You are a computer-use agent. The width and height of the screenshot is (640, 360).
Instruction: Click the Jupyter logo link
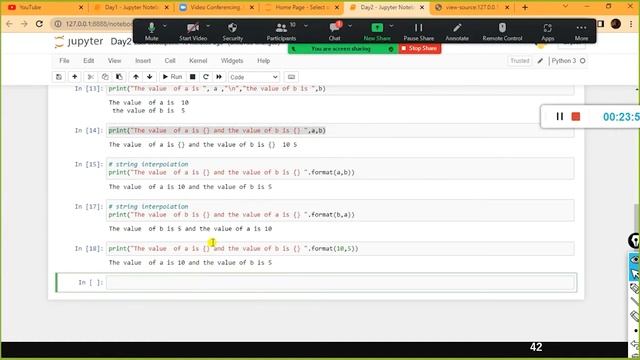pos(79,42)
